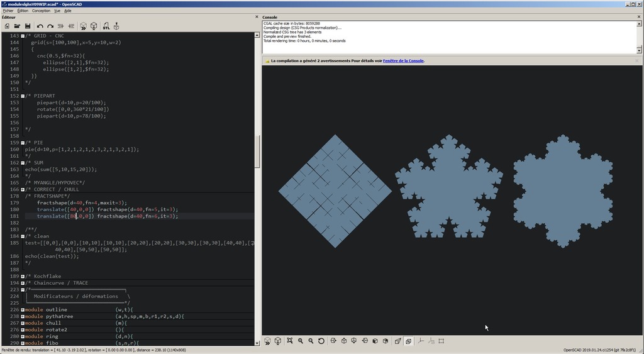
Task: View all objects in viewport
Action: click(290, 341)
